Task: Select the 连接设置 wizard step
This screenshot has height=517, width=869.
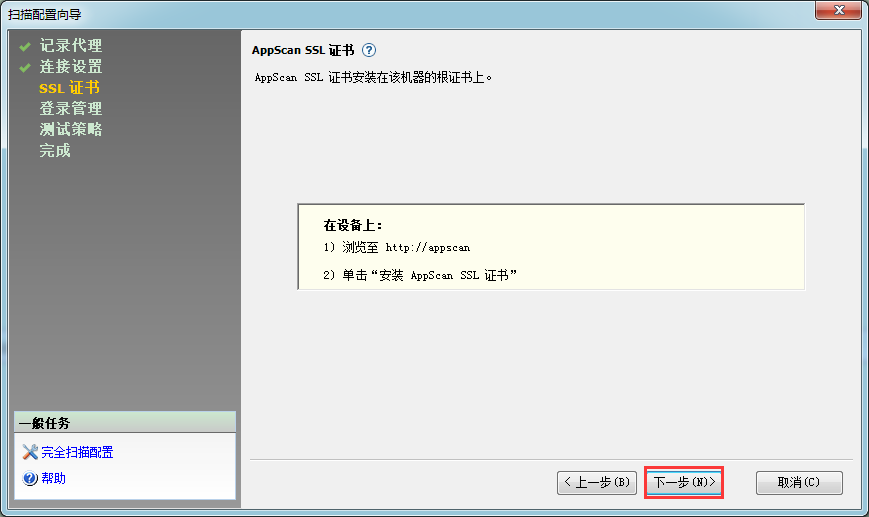Action: coord(70,66)
